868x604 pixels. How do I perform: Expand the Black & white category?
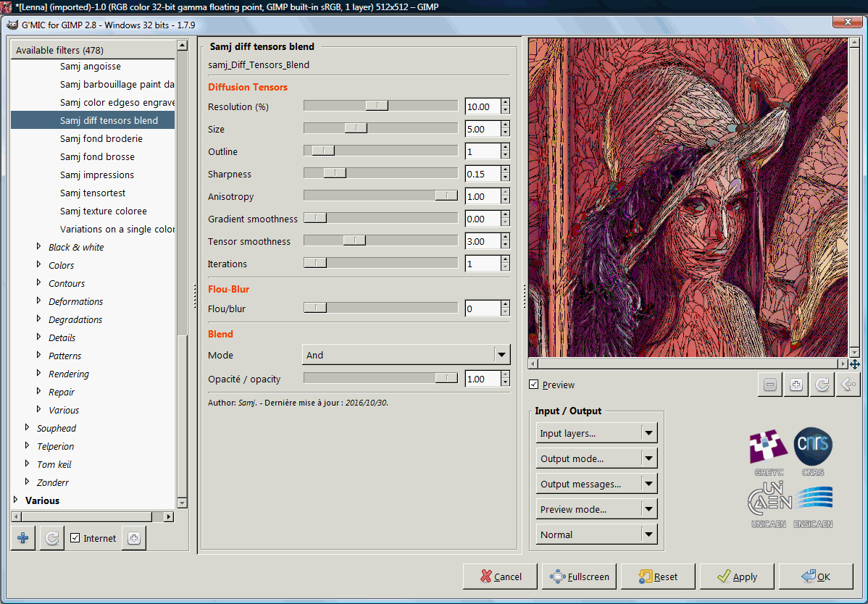(38, 246)
